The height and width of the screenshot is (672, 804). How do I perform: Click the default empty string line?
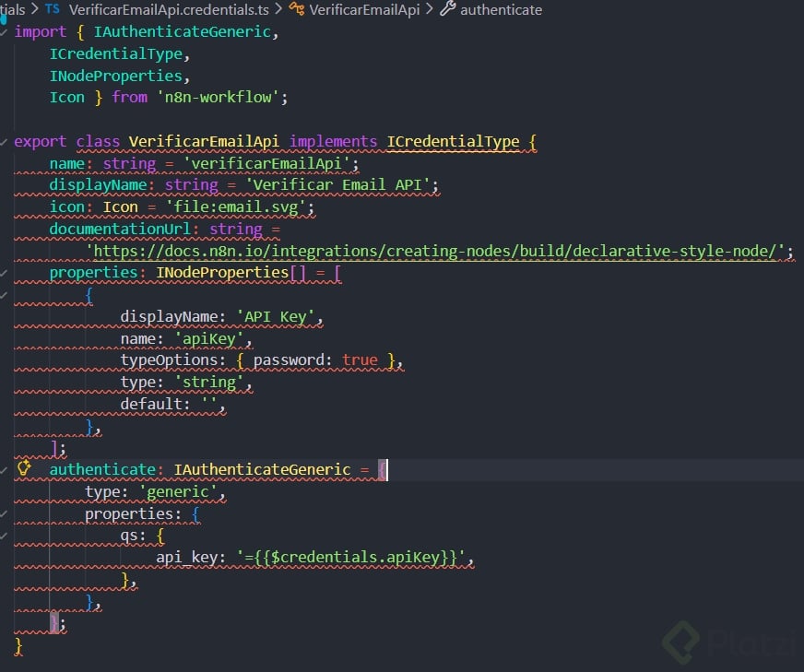(x=172, y=405)
